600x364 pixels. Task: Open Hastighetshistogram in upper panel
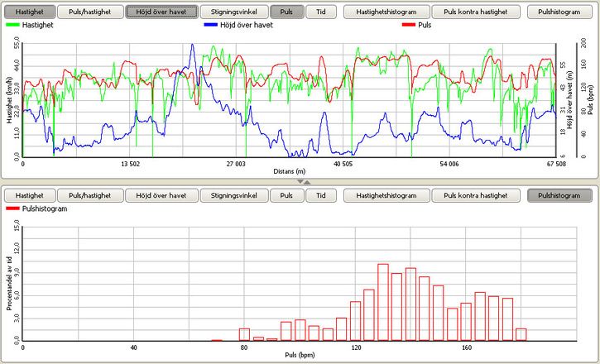[386, 12]
